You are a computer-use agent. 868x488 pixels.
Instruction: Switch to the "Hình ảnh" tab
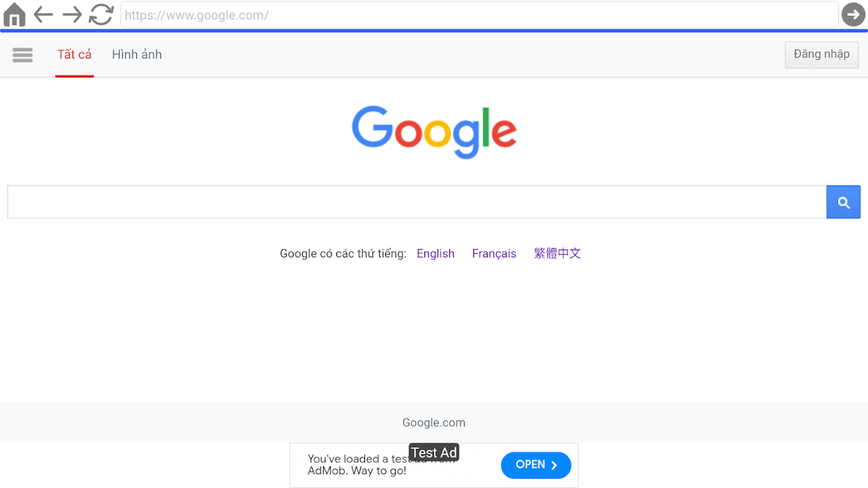click(x=137, y=54)
